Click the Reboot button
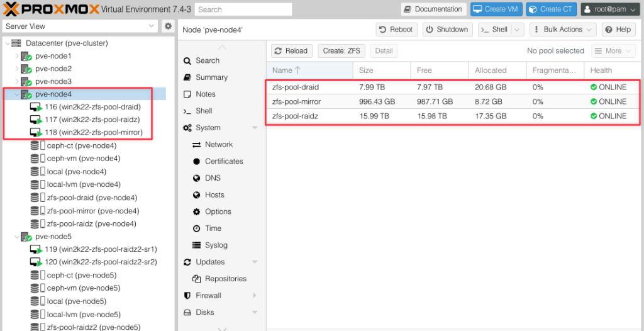 [397, 30]
